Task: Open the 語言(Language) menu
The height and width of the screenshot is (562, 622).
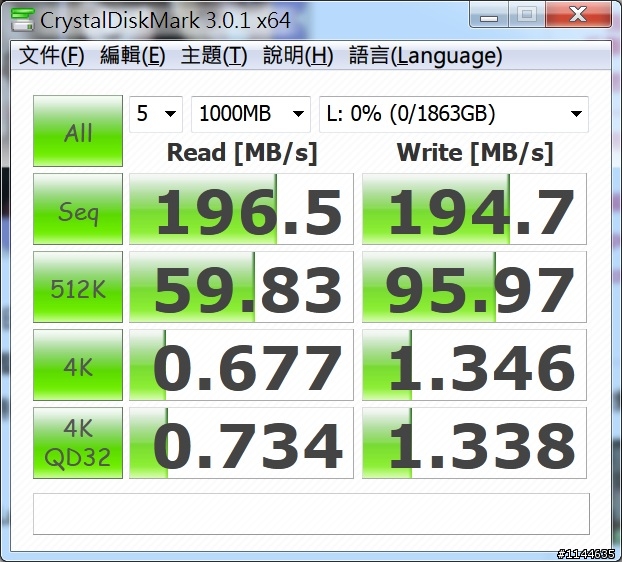Action: click(x=426, y=55)
